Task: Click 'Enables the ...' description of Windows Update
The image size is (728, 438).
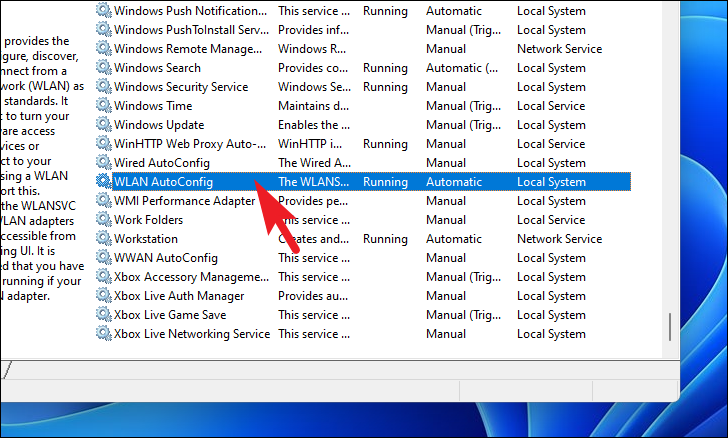Action: 314,125
